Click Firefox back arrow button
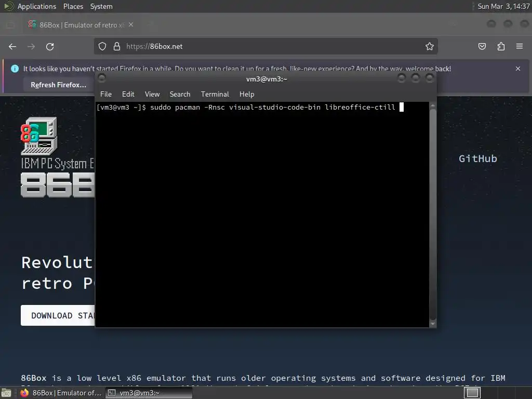532x399 pixels. tap(12, 46)
